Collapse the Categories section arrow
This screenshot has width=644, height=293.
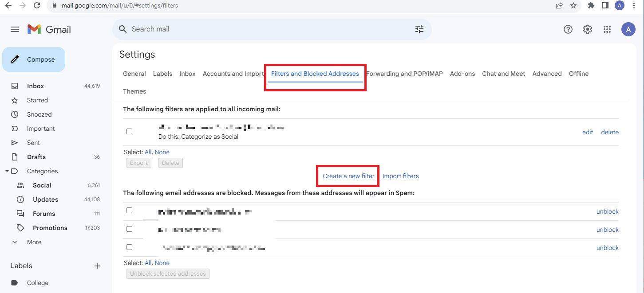click(7, 171)
